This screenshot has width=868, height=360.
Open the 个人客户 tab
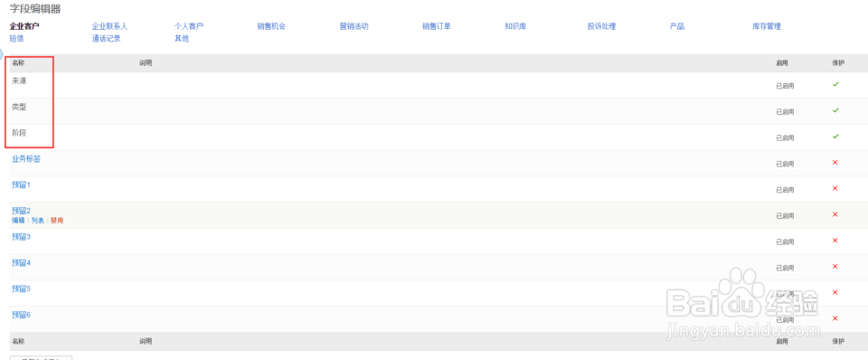189,26
